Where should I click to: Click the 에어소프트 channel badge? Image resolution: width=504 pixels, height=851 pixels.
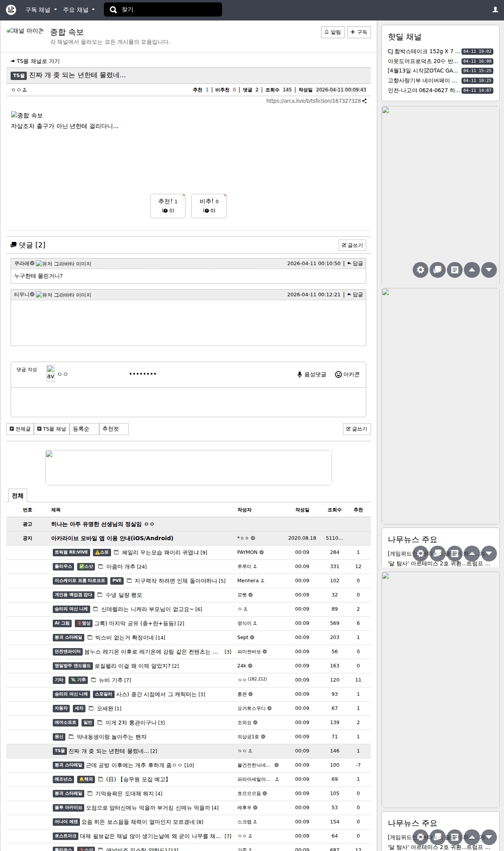pos(65,723)
